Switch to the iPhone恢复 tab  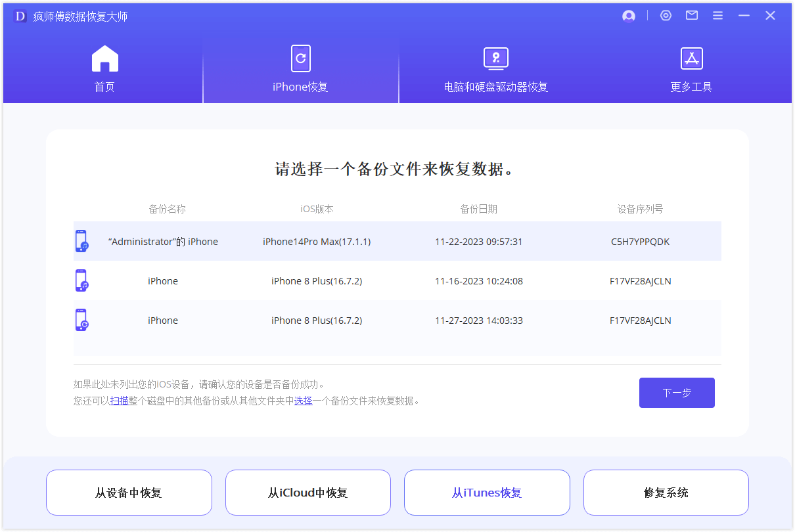click(x=300, y=69)
